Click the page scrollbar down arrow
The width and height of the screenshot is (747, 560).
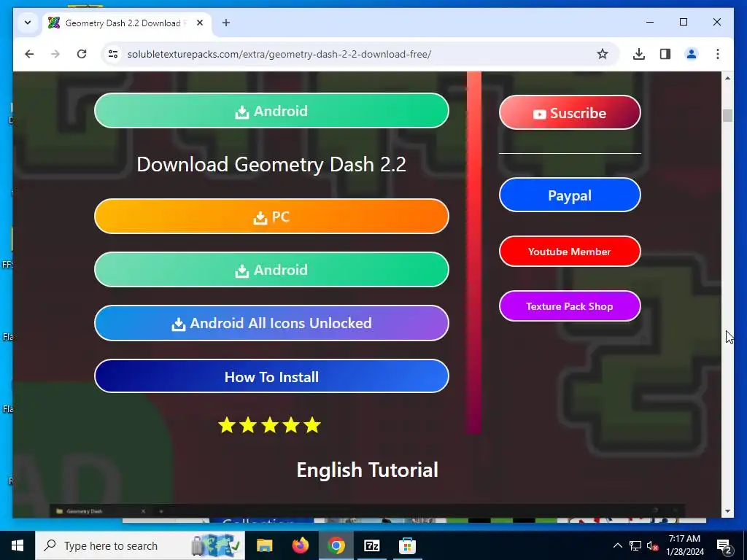pyautogui.click(x=727, y=511)
